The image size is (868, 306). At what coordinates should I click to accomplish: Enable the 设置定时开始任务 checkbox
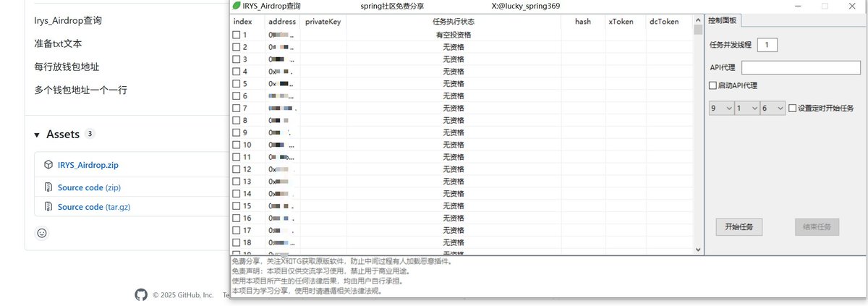point(792,109)
